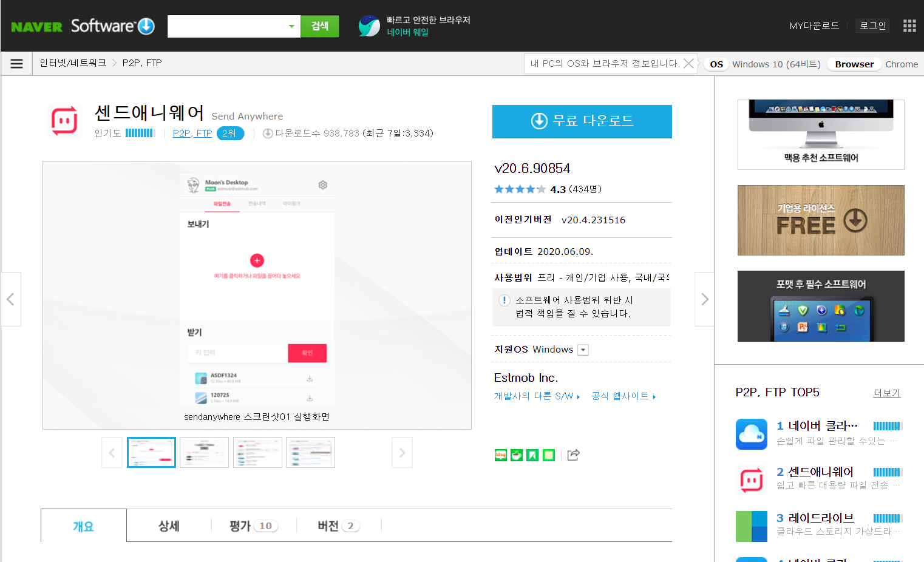Open MY다운로드 link
924x562 pixels.
click(814, 26)
